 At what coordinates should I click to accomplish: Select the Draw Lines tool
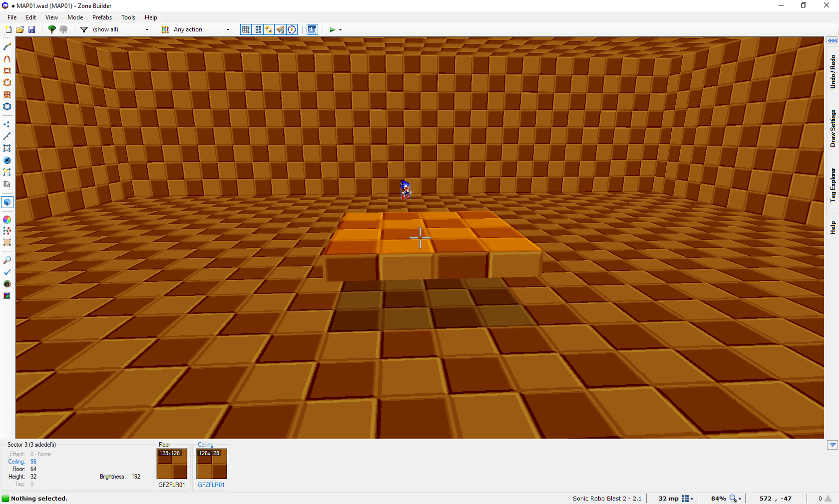(x=7, y=46)
